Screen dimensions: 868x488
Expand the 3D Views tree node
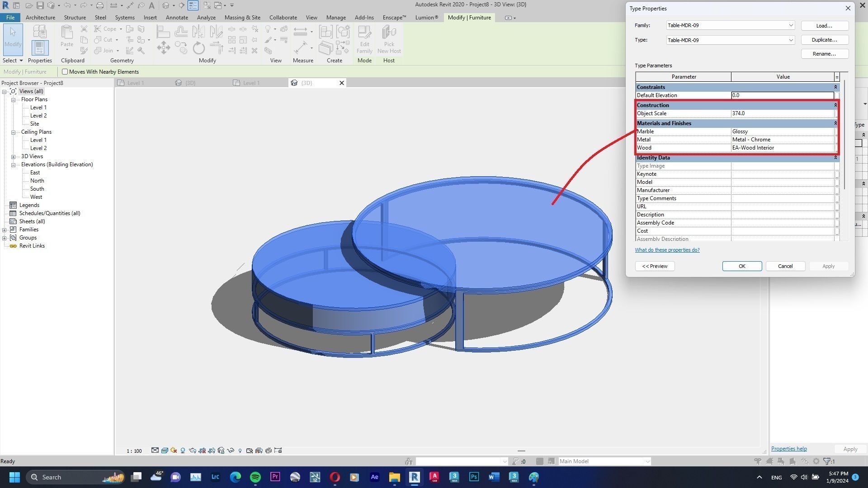(x=14, y=156)
